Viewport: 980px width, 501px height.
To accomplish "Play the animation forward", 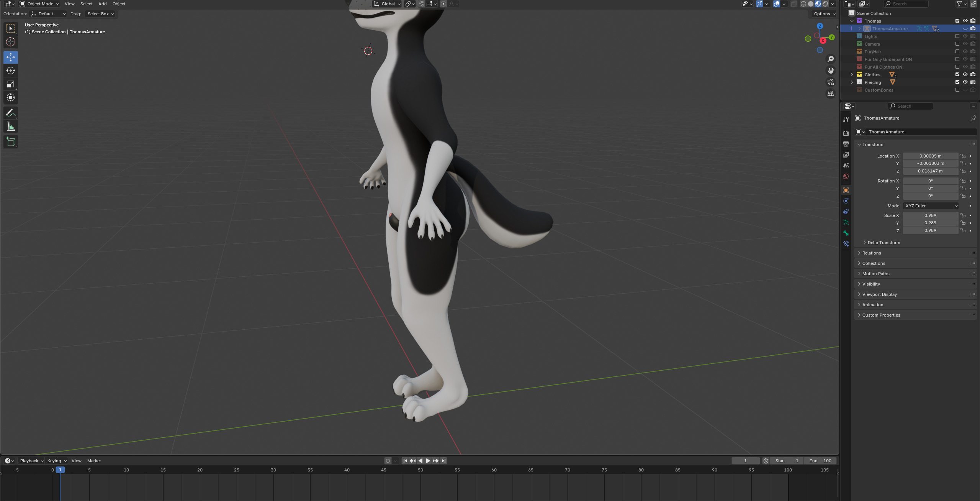I will coord(428,461).
